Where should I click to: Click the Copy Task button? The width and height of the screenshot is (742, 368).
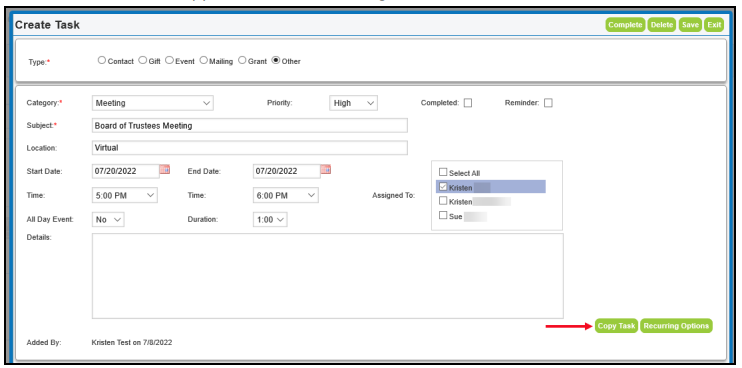point(617,326)
